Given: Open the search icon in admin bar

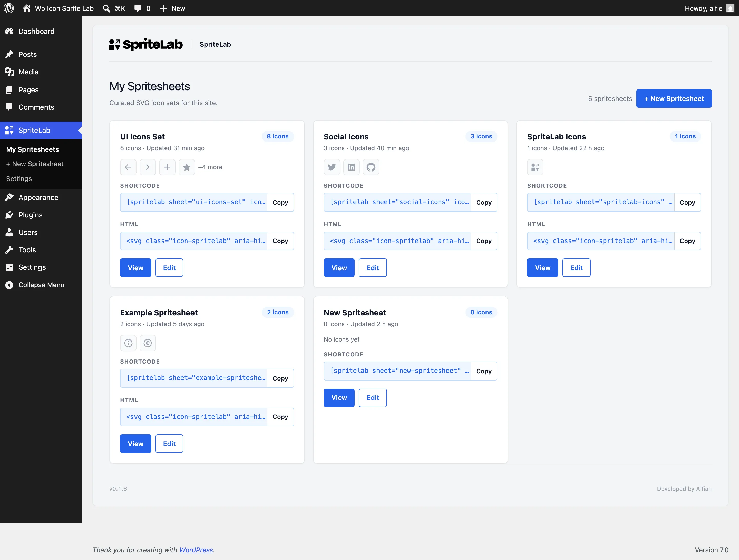Looking at the screenshot, I should coord(106,8).
